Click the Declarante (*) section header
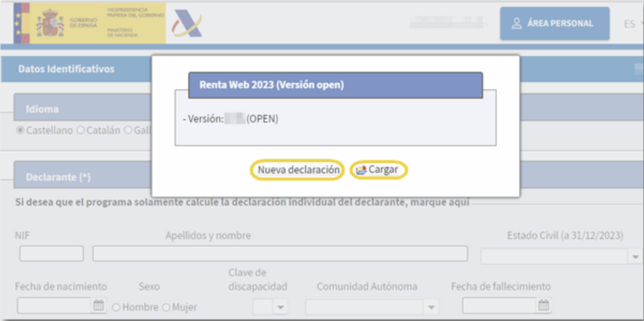The width and height of the screenshot is (644, 321). (x=58, y=177)
